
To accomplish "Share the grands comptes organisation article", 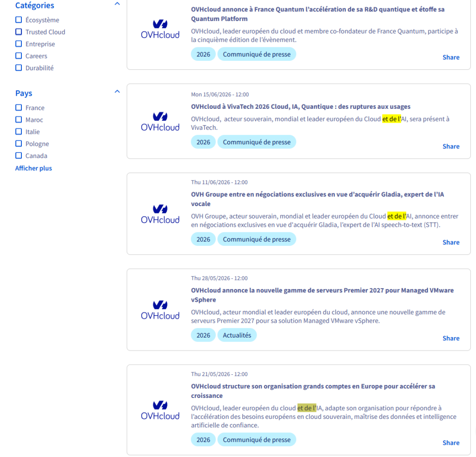I will pyautogui.click(x=451, y=443).
